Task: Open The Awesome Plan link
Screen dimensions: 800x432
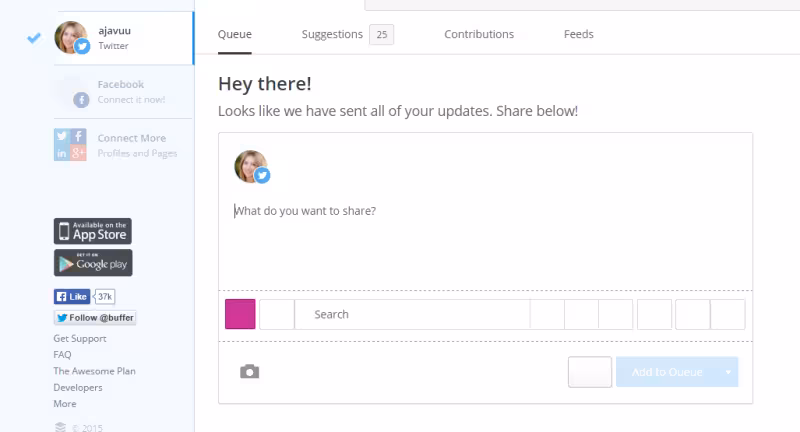Action: click(x=94, y=371)
